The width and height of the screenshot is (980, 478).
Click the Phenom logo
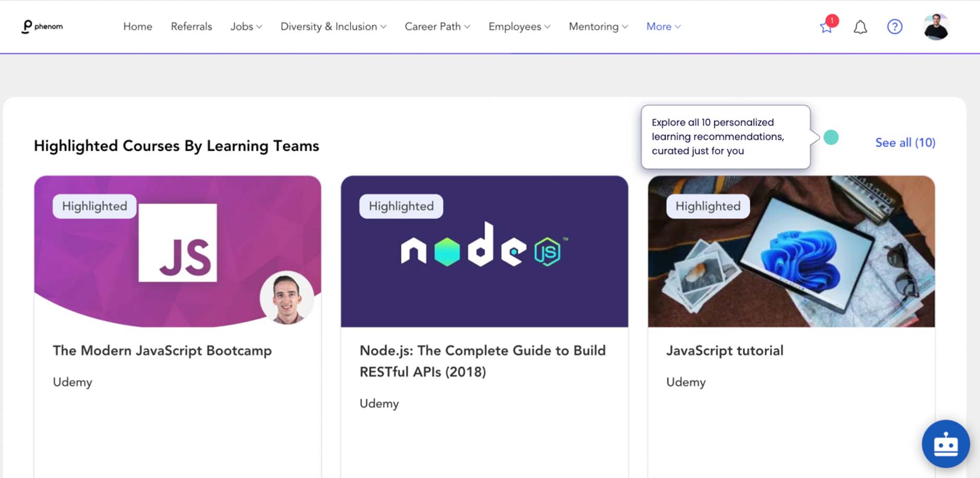tap(42, 27)
